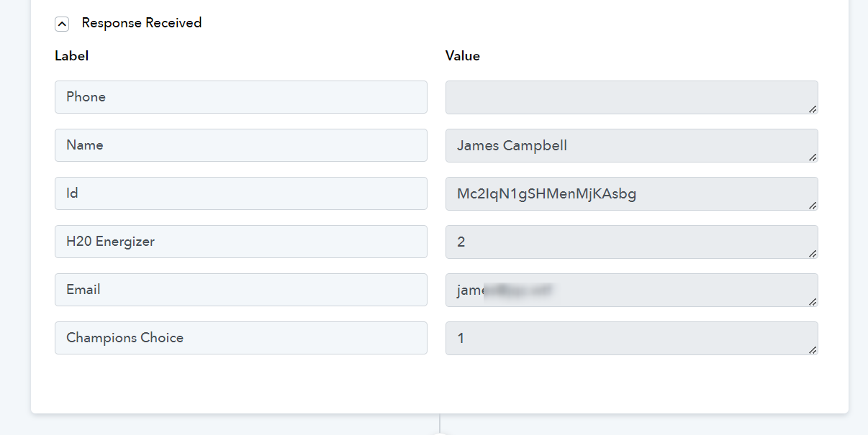Click resize handle of H20 Energizer value
The width and height of the screenshot is (868, 435).
(813, 253)
